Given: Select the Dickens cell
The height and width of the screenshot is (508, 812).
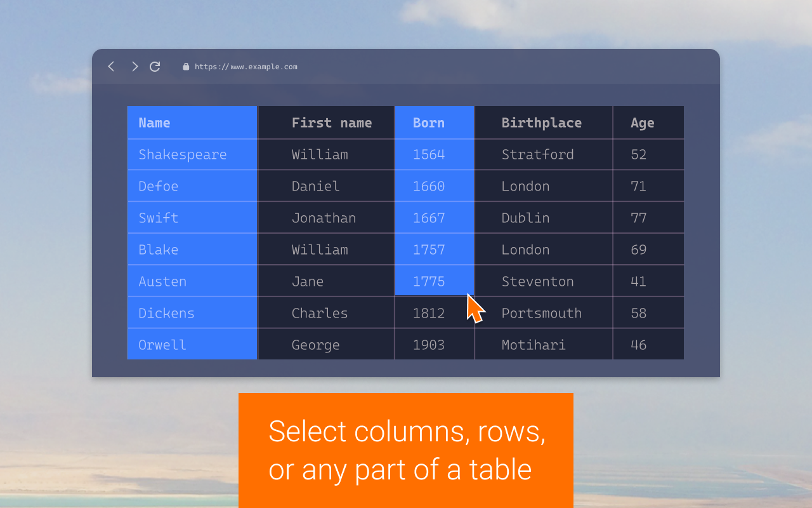Looking at the screenshot, I should (x=192, y=313).
